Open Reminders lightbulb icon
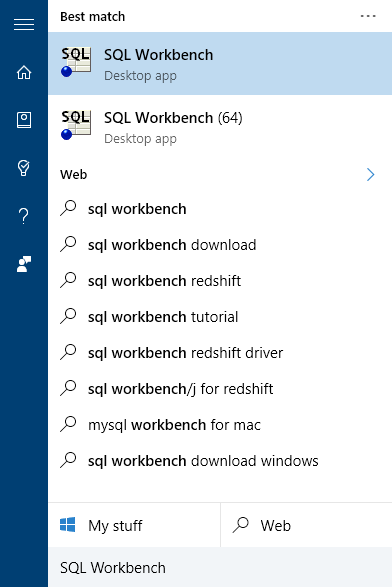The width and height of the screenshot is (392, 587). click(24, 168)
